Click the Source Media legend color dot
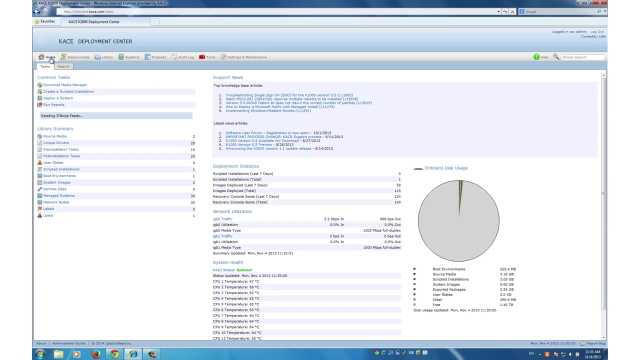The width and height of the screenshot is (640, 360). [x=414, y=274]
